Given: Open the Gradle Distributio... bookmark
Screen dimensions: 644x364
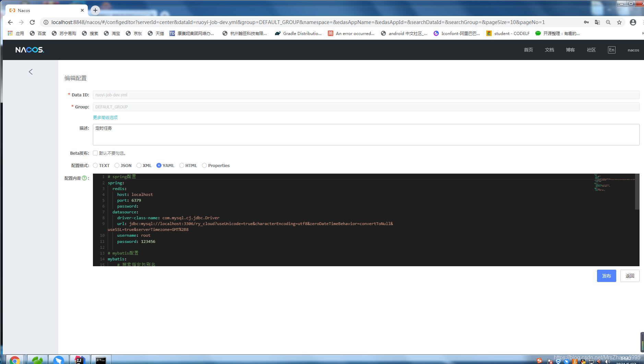Looking at the screenshot, I should tap(298, 33).
